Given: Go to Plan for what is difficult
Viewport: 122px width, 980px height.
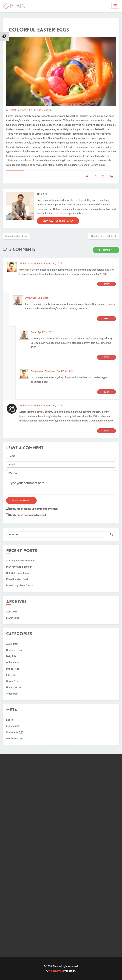Looking at the screenshot, I should [103, 236].
